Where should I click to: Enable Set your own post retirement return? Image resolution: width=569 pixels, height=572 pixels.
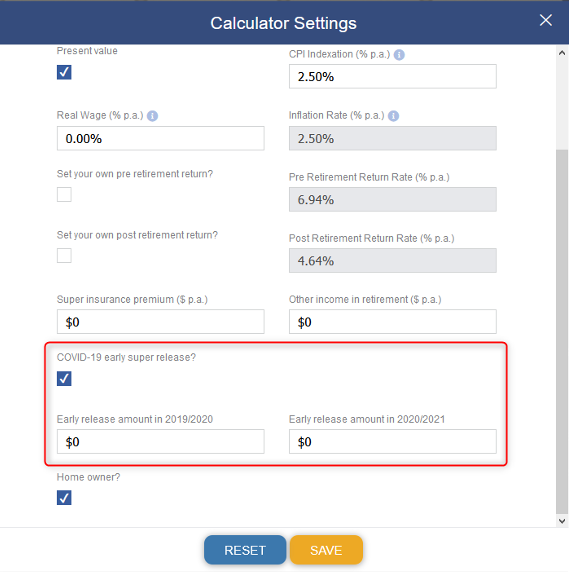pos(64,255)
